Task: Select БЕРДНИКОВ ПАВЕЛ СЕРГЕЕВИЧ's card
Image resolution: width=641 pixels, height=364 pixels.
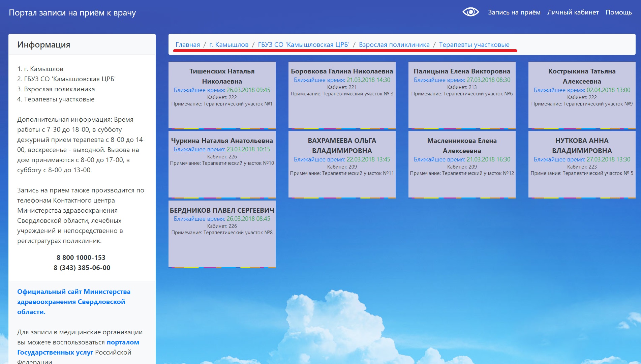Action: (222, 234)
